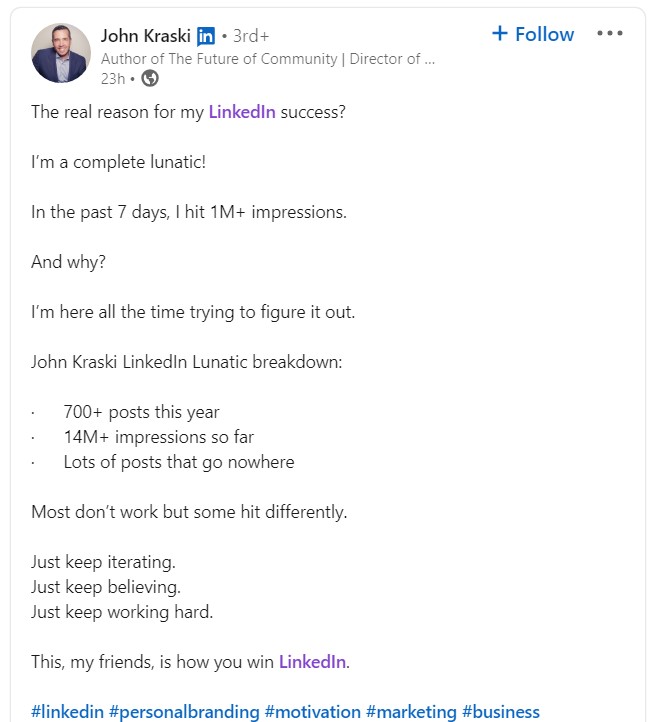The image size is (653, 722).
Task: Open the #motivation hashtag
Action: (313, 712)
